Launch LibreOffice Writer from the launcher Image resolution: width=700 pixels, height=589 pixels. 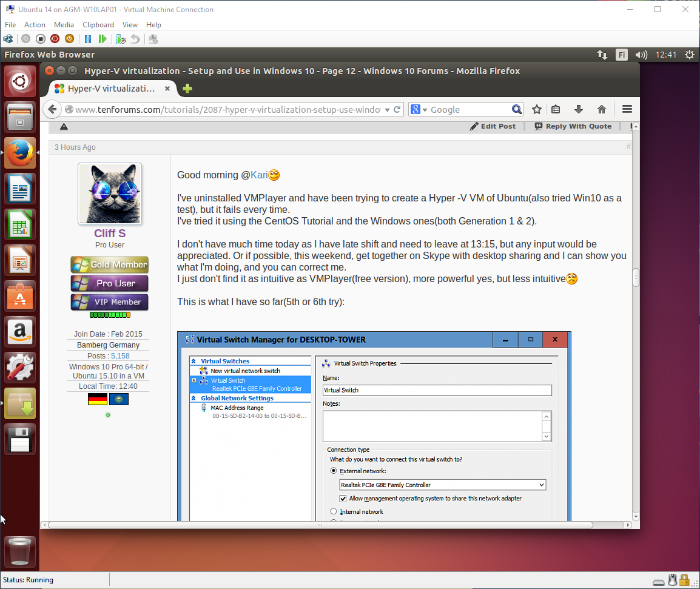(x=20, y=189)
